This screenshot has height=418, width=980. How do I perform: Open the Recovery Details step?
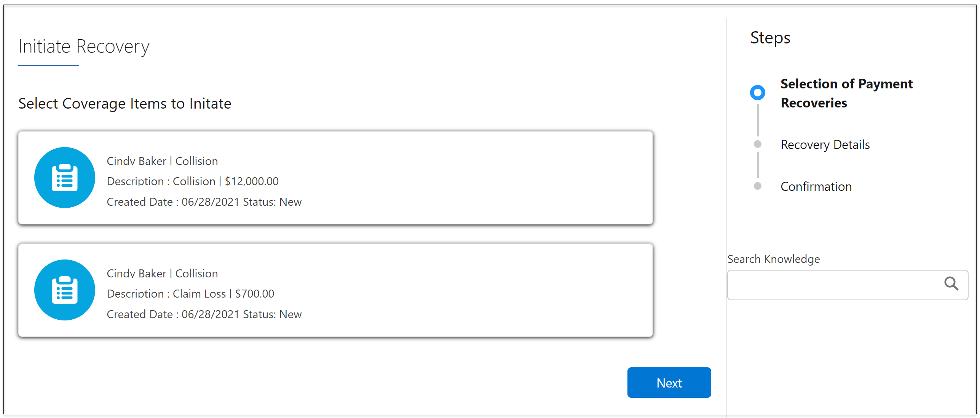(825, 145)
